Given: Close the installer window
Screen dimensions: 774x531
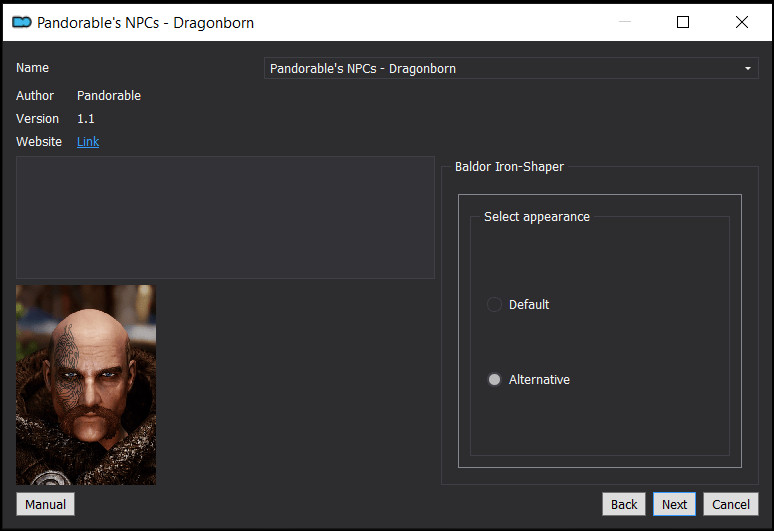Looking at the screenshot, I should coord(741,22).
